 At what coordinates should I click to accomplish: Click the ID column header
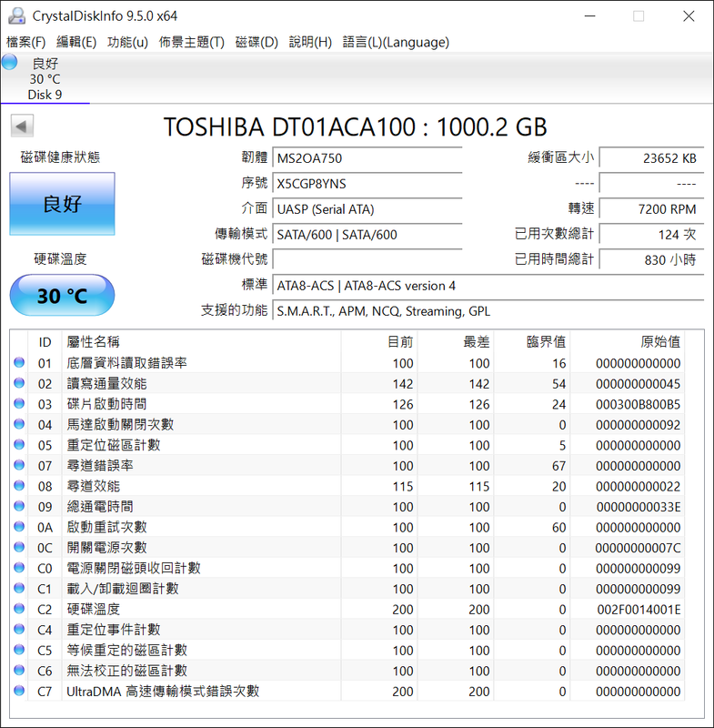45,342
